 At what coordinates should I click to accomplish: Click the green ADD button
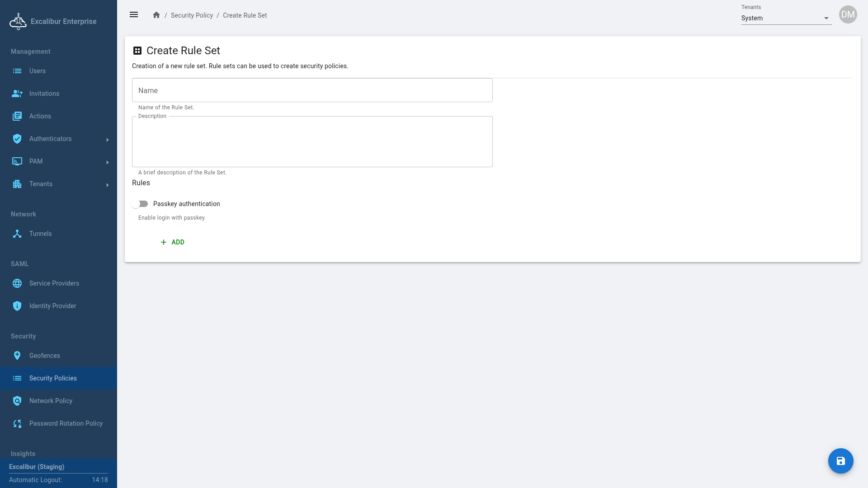pyautogui.click(x=172, y=242)
